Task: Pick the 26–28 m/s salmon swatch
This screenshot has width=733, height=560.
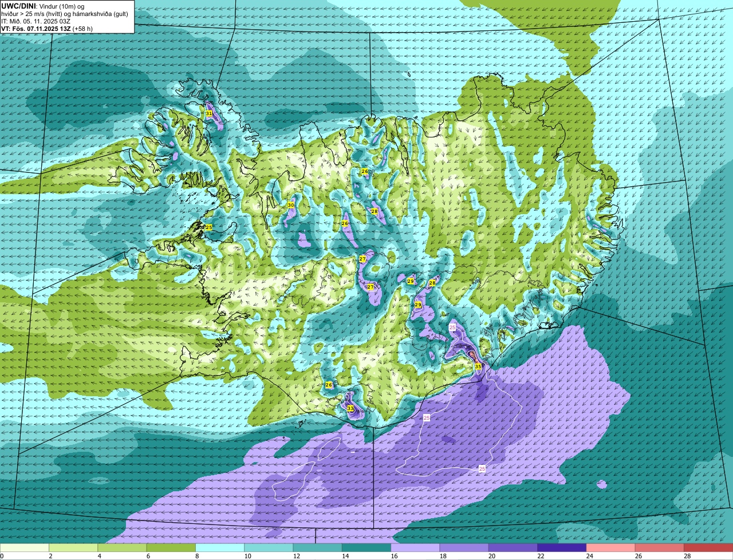Action: pyautogui.click(x=660, y=548)
